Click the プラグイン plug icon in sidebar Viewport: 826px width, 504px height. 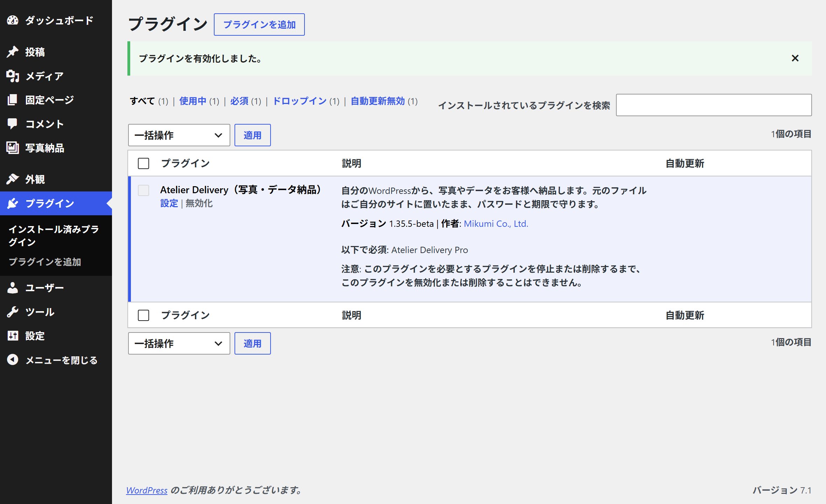[x=13, y=203]
